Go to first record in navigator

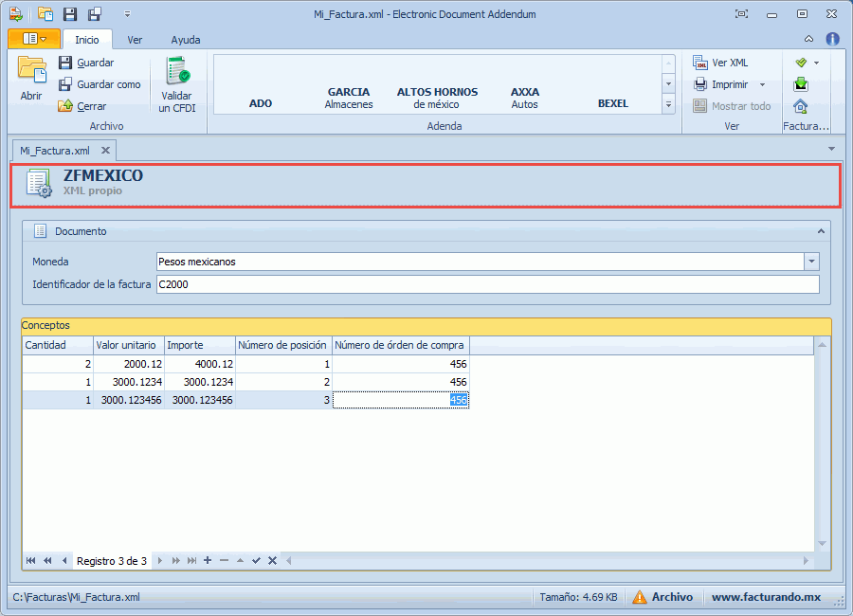[x=31, y=561]
